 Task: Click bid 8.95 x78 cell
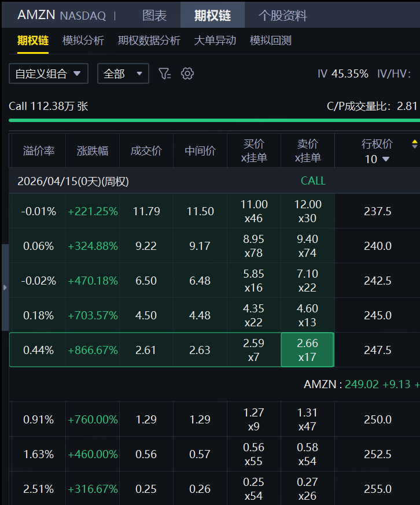(x=254, y=246)
